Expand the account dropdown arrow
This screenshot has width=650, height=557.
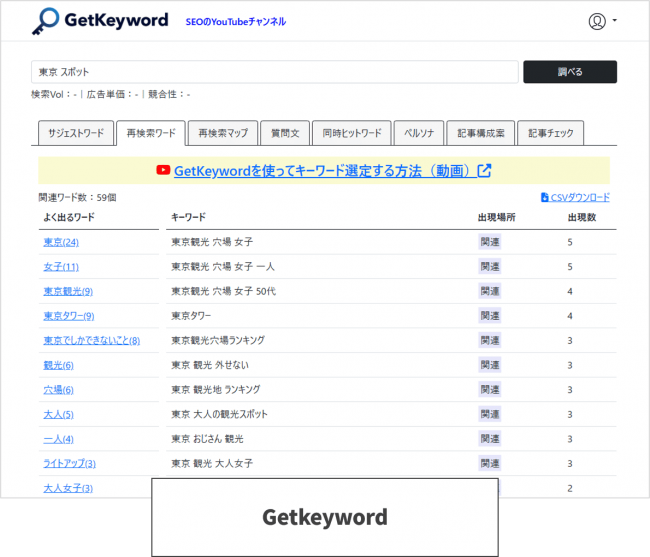click(614, 21)
